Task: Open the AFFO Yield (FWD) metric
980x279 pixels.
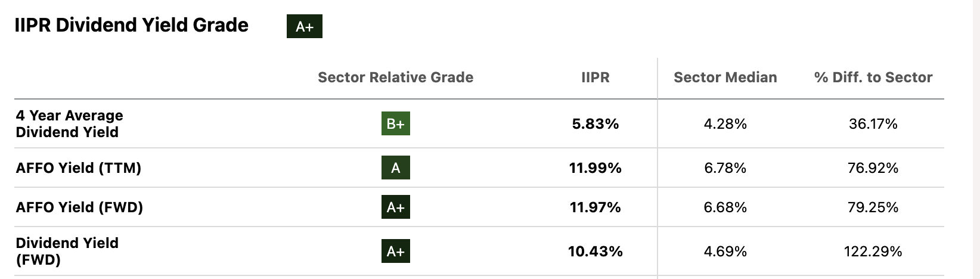Action: (x=79, y=207)
